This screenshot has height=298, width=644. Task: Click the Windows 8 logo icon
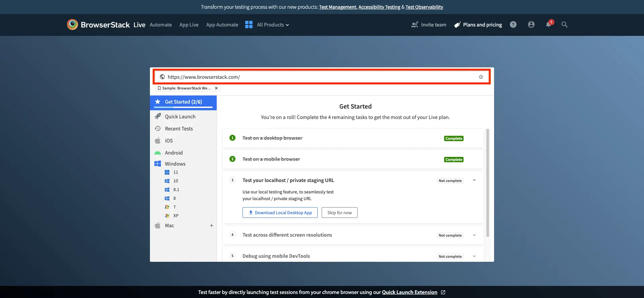click(x=167, y=198)
